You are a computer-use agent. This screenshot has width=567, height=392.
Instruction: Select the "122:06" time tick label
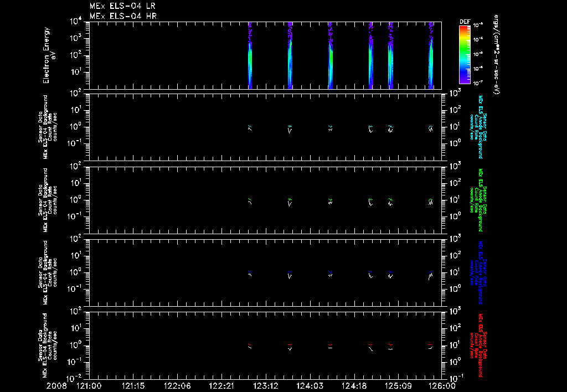[177, 386]
